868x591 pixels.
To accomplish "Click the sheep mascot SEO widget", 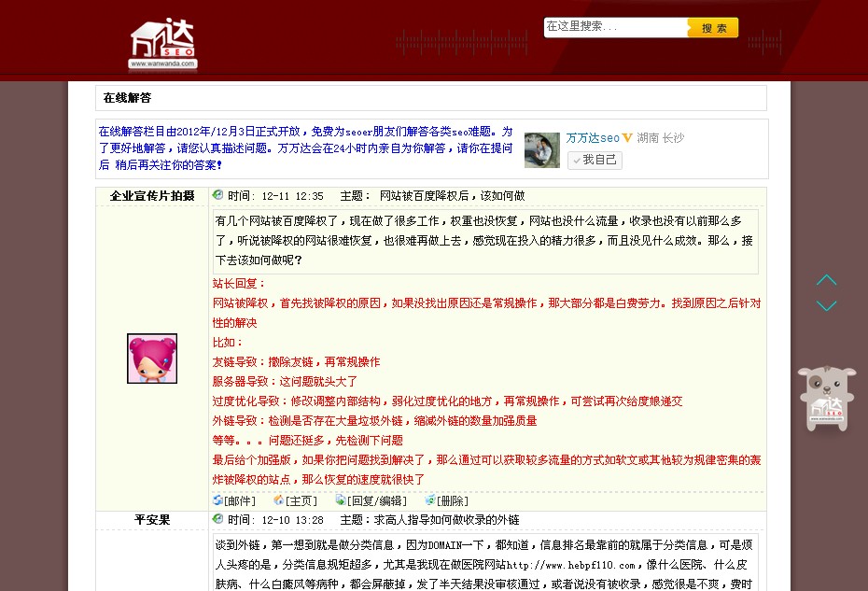I will (826, 399).
